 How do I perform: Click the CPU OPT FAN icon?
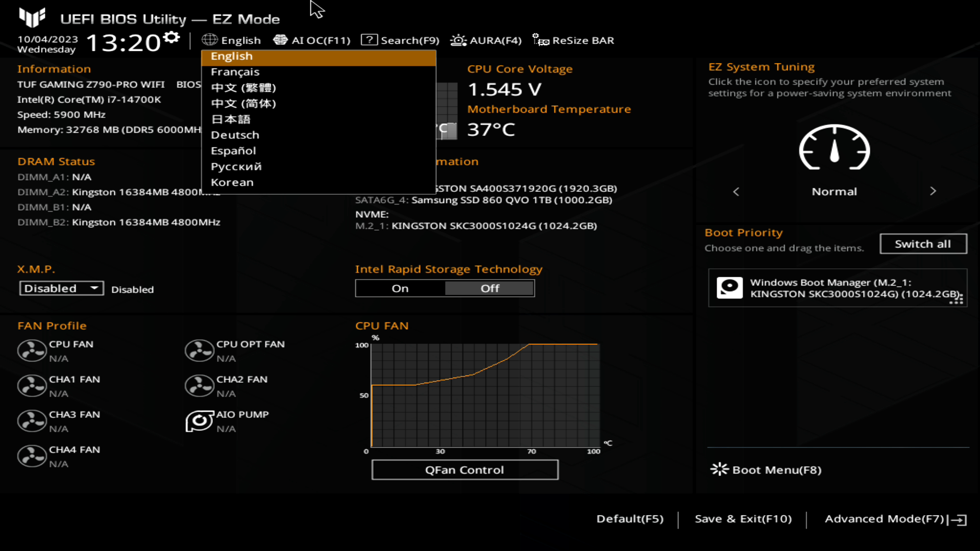[x=199, y=351]
